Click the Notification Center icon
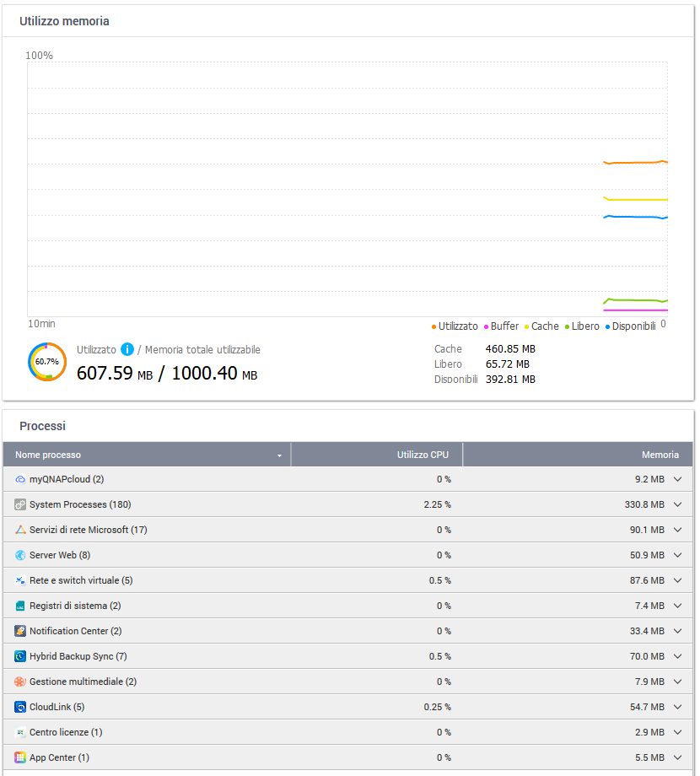 click(20, 631)
